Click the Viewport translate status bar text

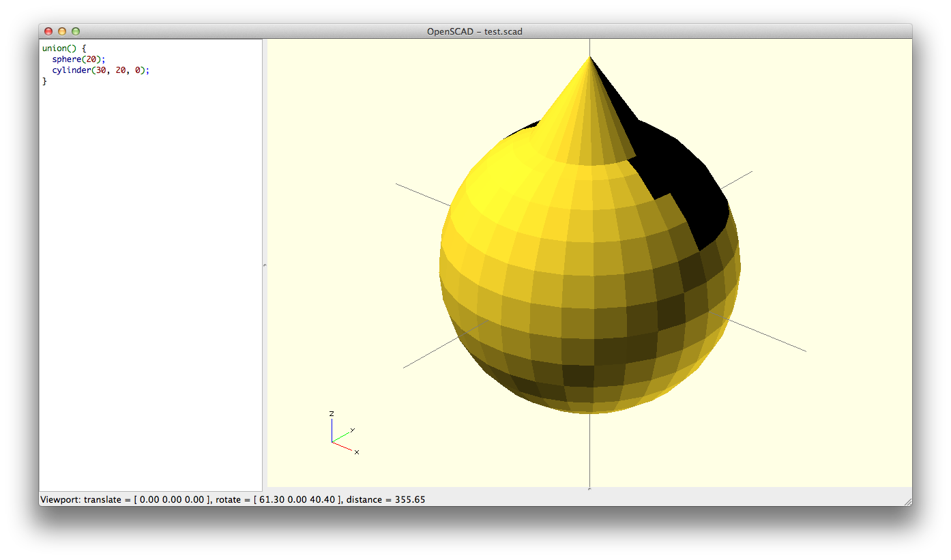[123, 500]
